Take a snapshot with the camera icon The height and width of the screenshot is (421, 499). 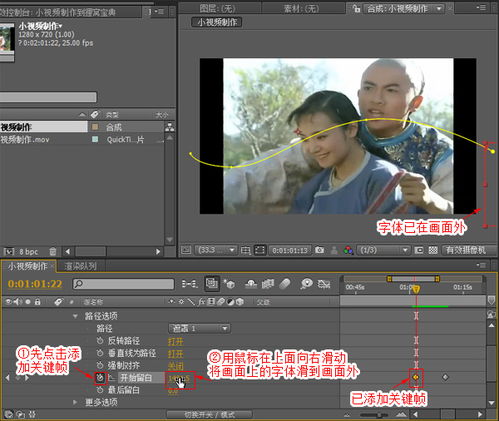click(x=319, y=250)
